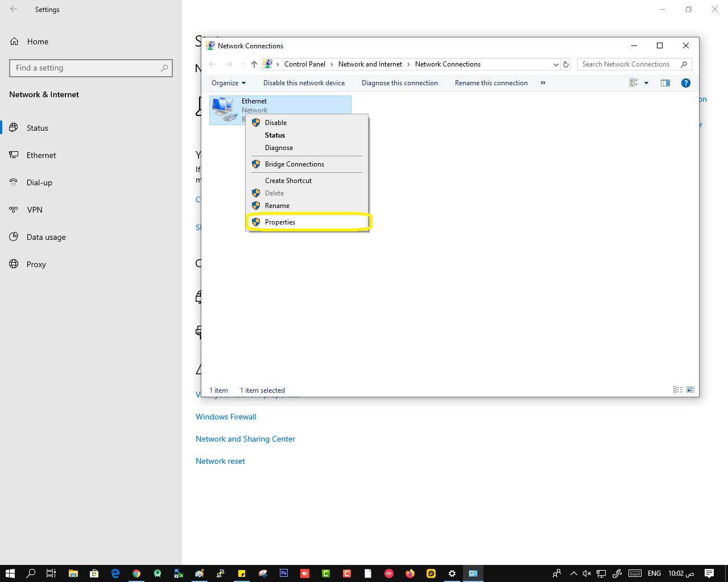728x582 pixels.
Task: Open Network Connections help icon
Action: pos(686,83)
